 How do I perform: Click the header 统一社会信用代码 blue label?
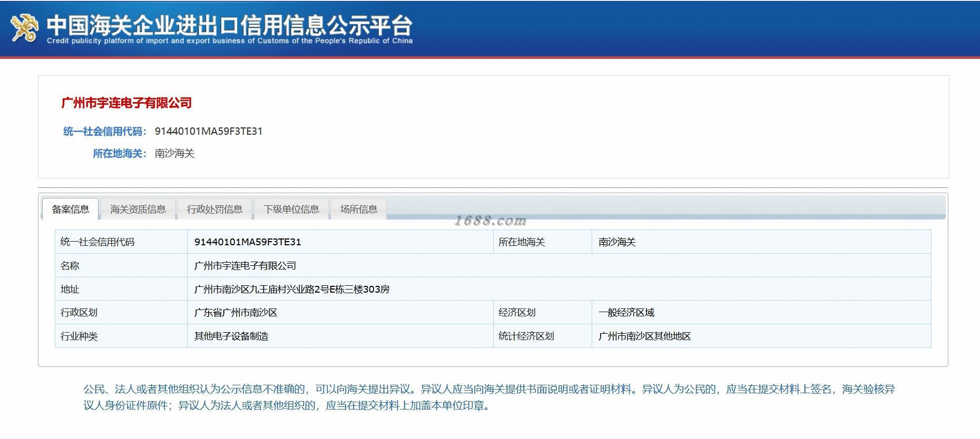coord(105,131)
